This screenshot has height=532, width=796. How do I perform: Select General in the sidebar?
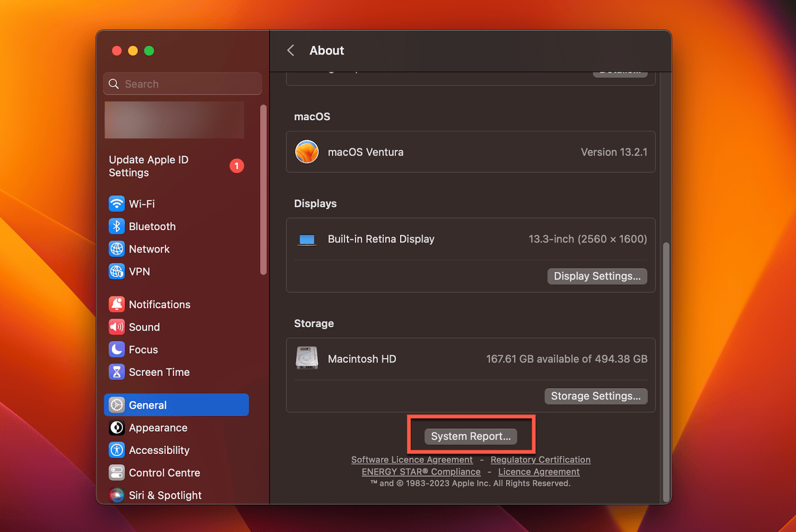[x=147, y=405]
